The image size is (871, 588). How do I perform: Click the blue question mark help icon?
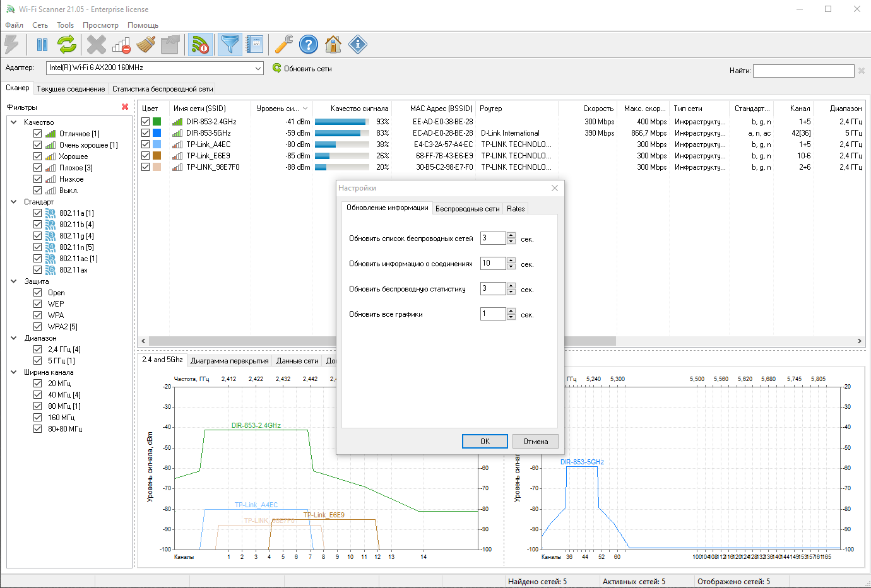click(x=308, y=45)
